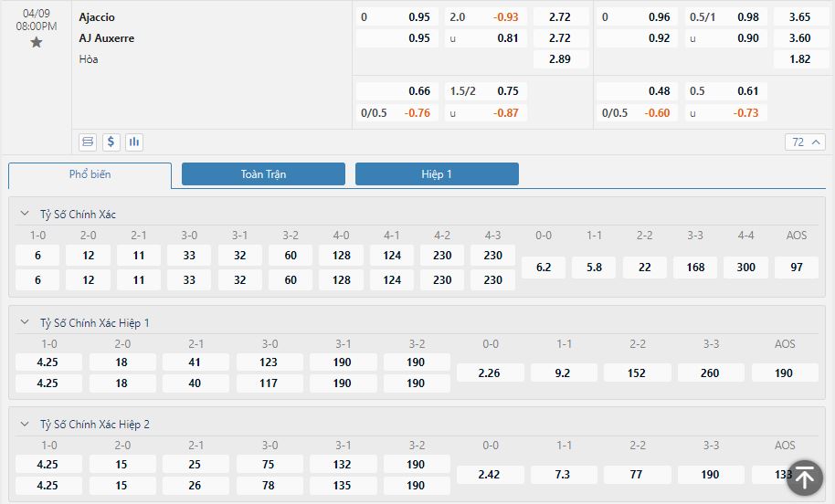
Task: Open the match list view icon
Action: pyautogui.click(x=88, y=142)
